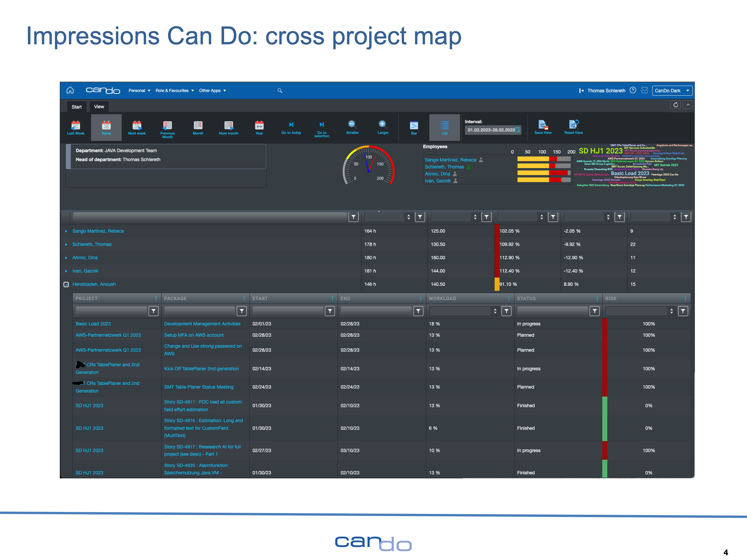The width and height of the screenshot is (747, 560).
Task: Collapse the Hendizadeh, Anoush row
Action: coord(66,284)
